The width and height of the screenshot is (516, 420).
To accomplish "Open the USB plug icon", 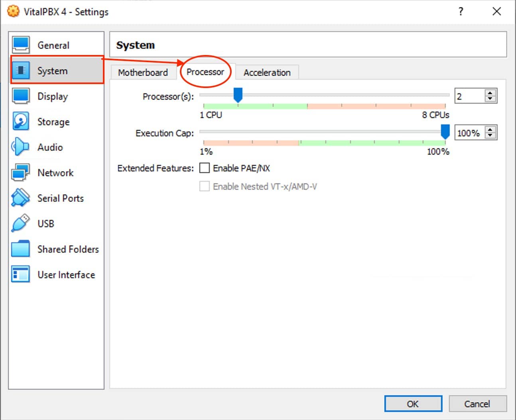I will tap(21, 224).
